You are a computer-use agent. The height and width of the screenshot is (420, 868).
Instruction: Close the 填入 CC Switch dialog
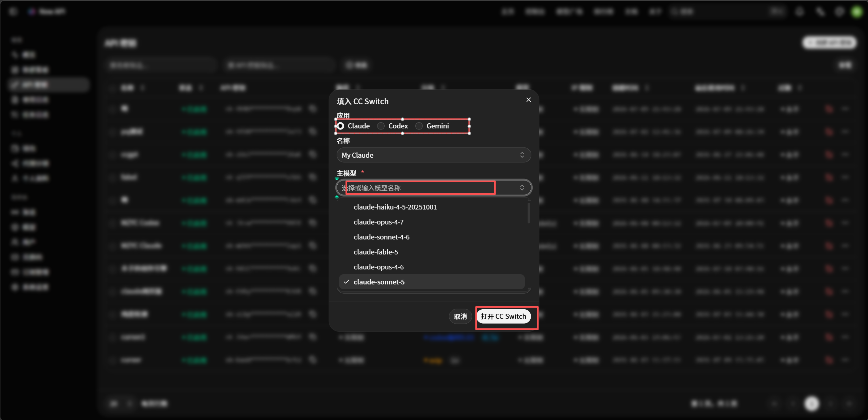tap(528, 100)
